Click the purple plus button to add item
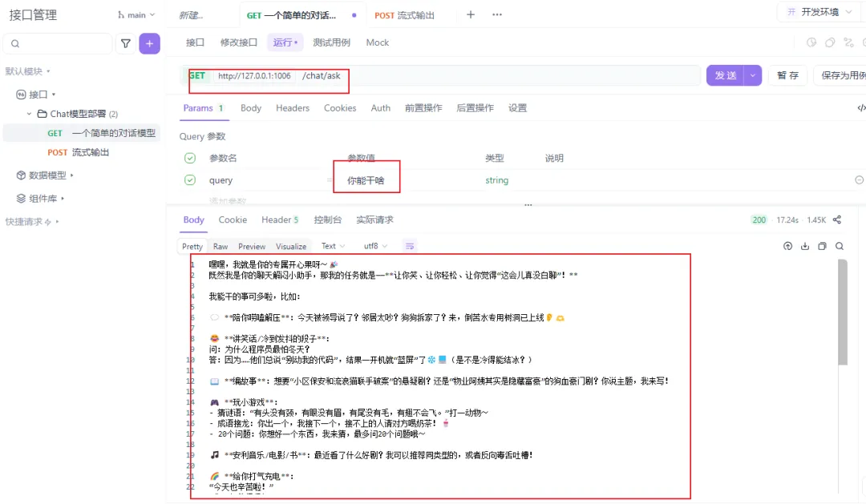The width and height of the screenshot is (866, 504). point(150,43)
